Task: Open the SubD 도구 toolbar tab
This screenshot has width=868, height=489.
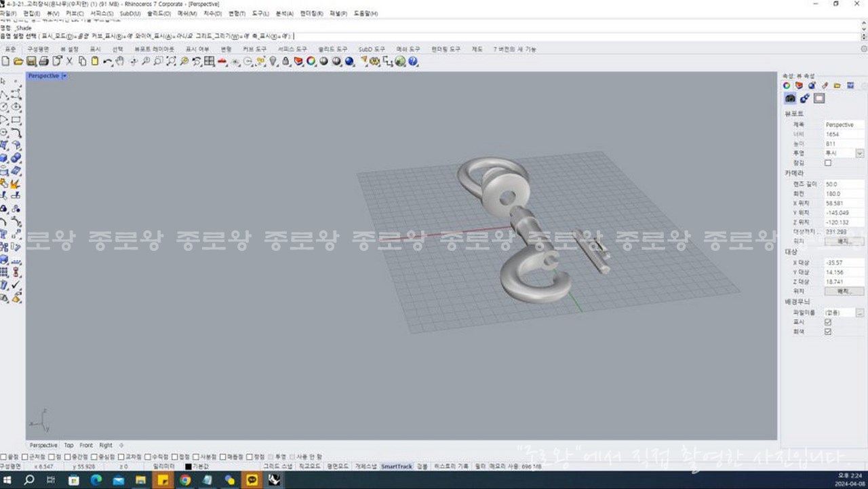Action: tap(372, 50)
